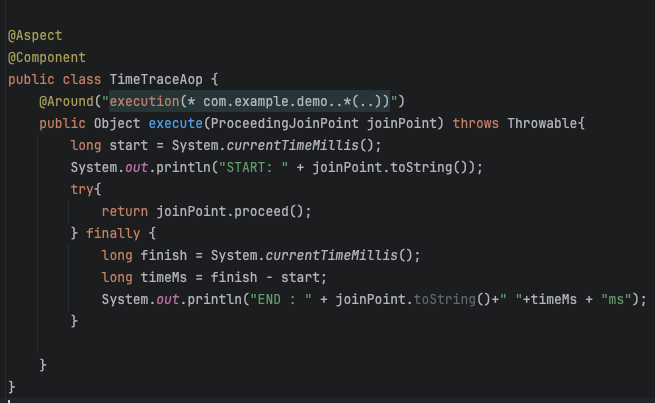Click the "START: " string literal
The width and height of the screenshot is (655, 403).
point(254,167)
